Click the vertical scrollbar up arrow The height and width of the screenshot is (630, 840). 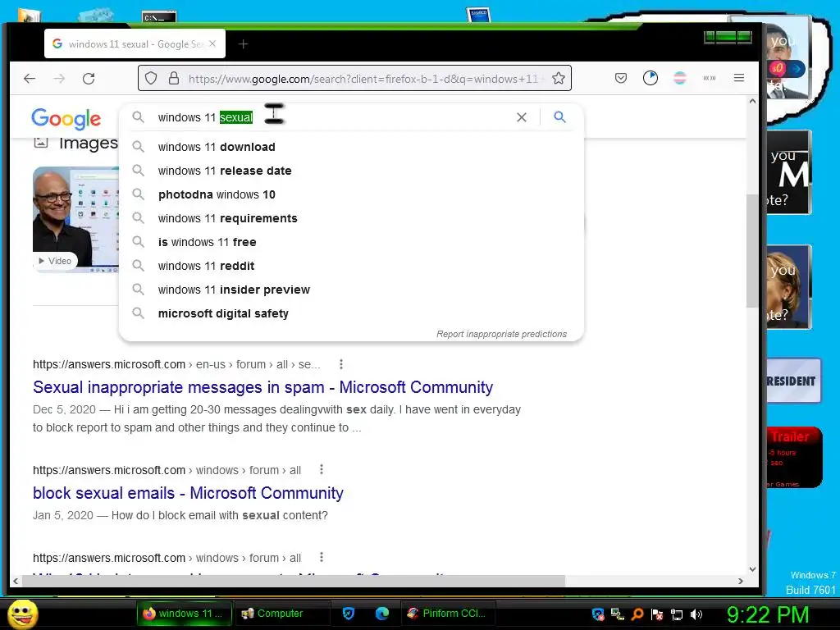pyautogui.click(x=752, y=101)
